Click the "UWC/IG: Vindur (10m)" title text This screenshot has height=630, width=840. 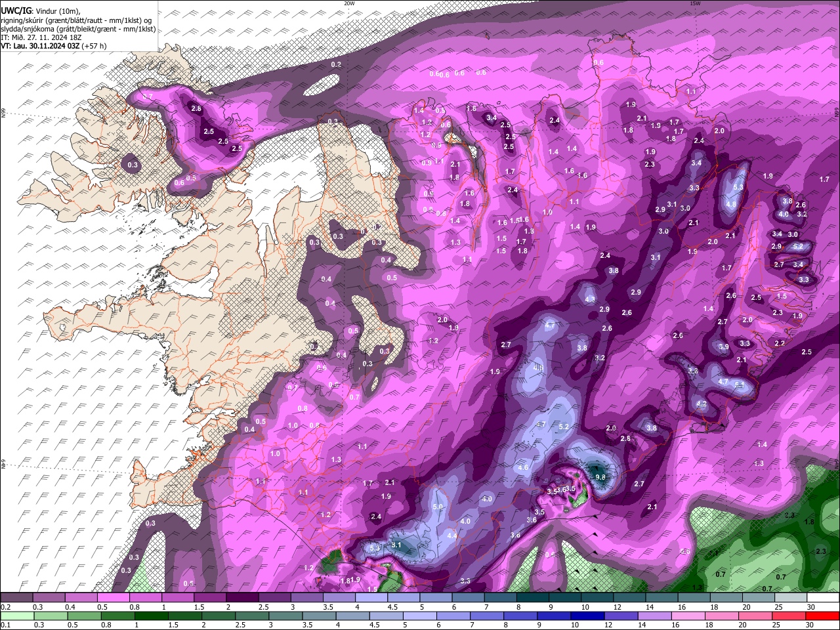41,11
